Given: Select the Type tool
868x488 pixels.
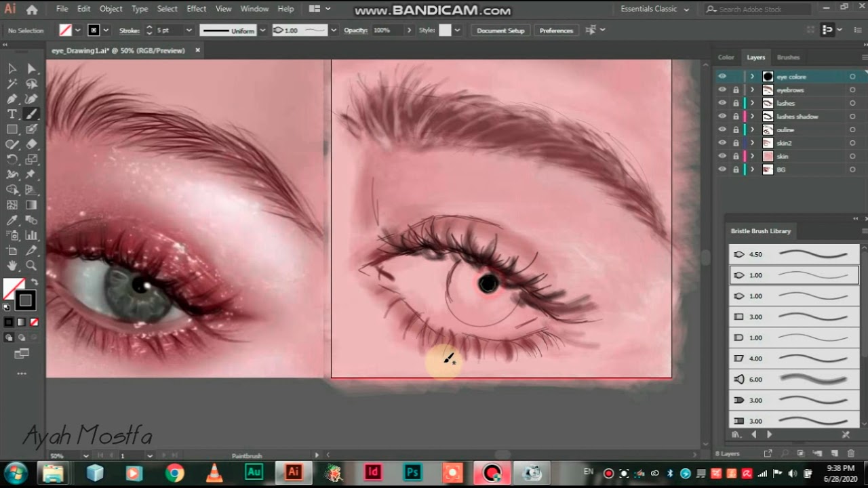Looking at the screenshot, I should 12,114.
